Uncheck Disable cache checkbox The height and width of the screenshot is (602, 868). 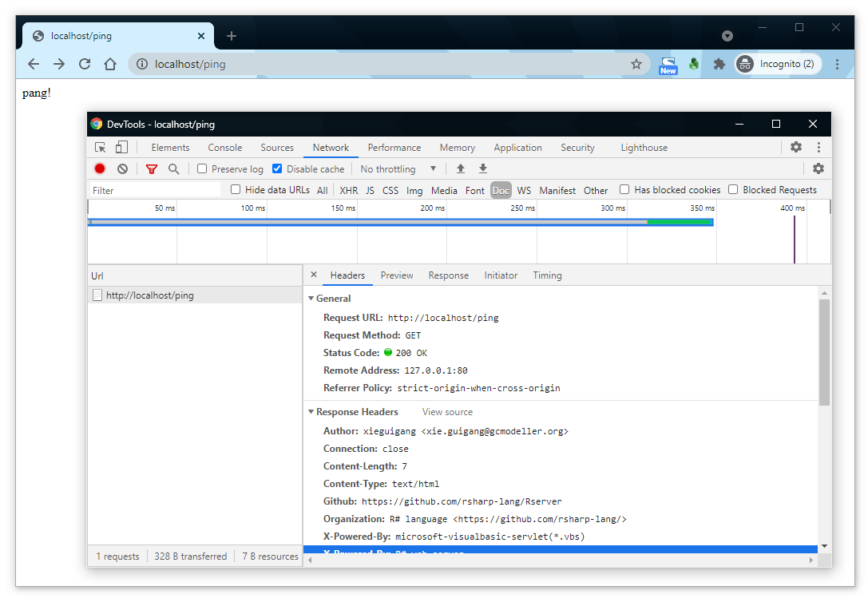277,168
